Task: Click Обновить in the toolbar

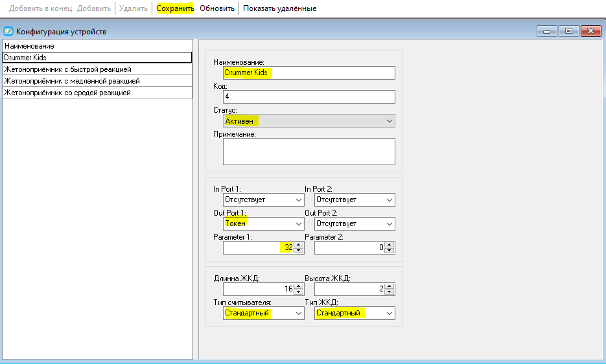Action: click(x=217, y=8)
